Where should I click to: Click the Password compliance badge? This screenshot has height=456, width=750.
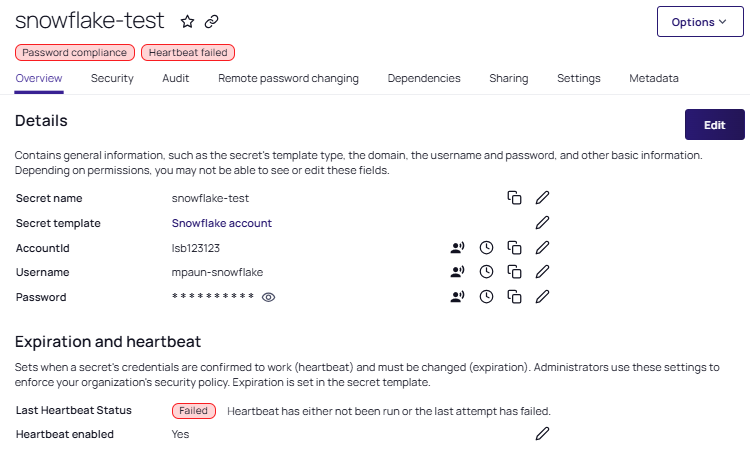pos(75,52)
